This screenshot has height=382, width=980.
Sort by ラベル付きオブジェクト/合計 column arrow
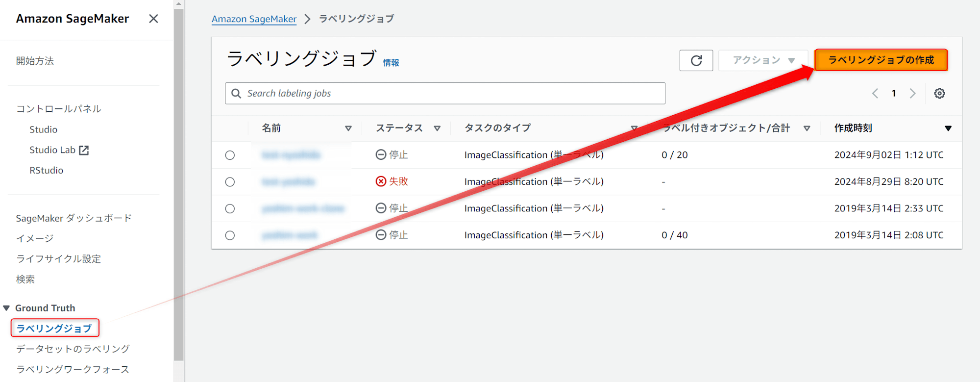pos(807,128)
